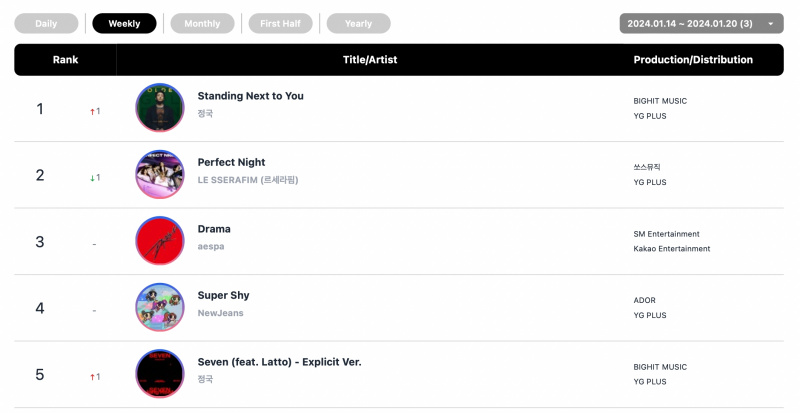Click the red up arrow at rank 5
This screenshot has width=800, height=413.
[x=92, y=377]
